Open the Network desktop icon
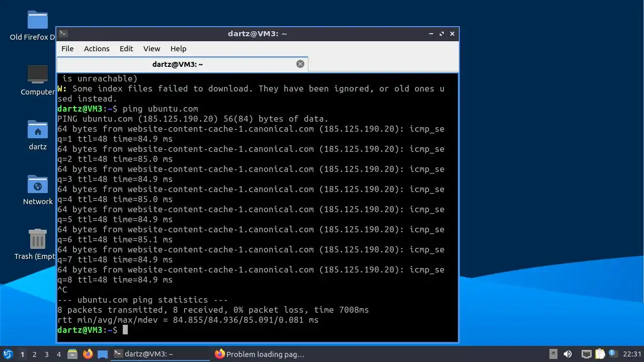The height and width of the screenshot is (362, 644). pyautogui.click(x=38, y=190)
